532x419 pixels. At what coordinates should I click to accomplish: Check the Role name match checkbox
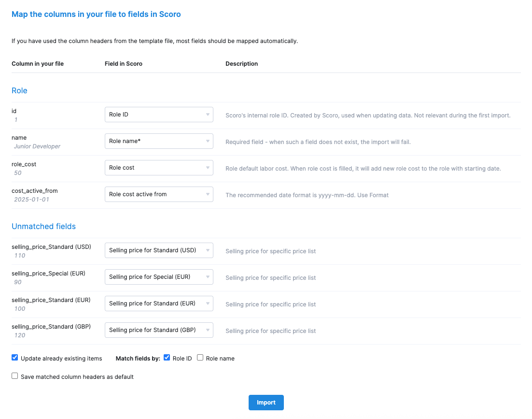coord(200,358)
